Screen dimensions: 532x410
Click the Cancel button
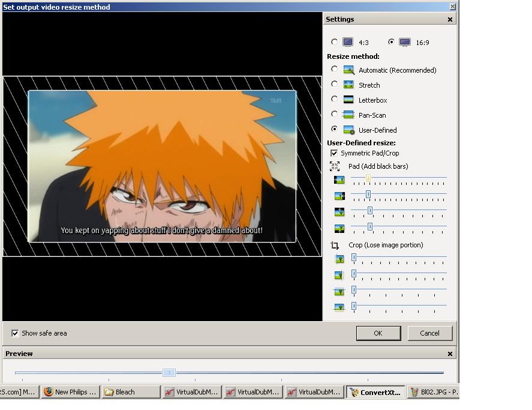coord(429,333)
